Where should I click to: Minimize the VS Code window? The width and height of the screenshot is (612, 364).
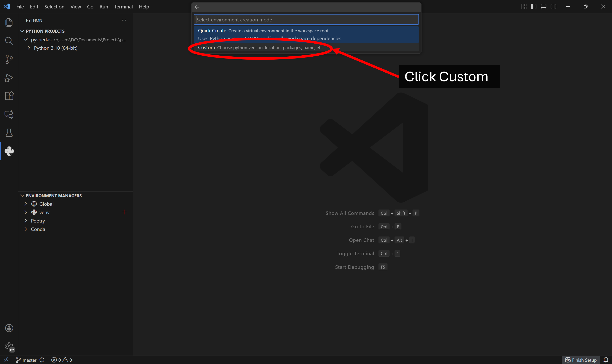[568, 7]
